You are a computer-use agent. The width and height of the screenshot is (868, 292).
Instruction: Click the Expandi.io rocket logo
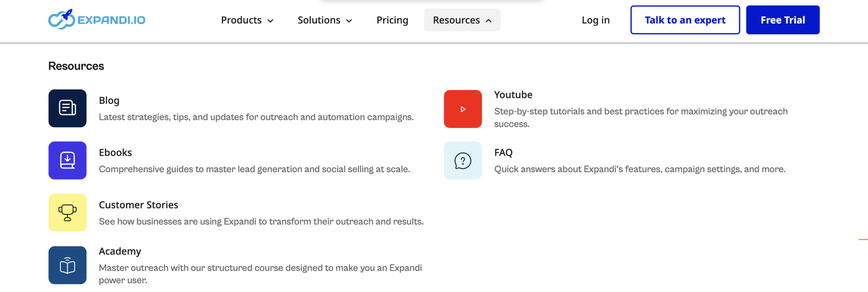point(96,20)
